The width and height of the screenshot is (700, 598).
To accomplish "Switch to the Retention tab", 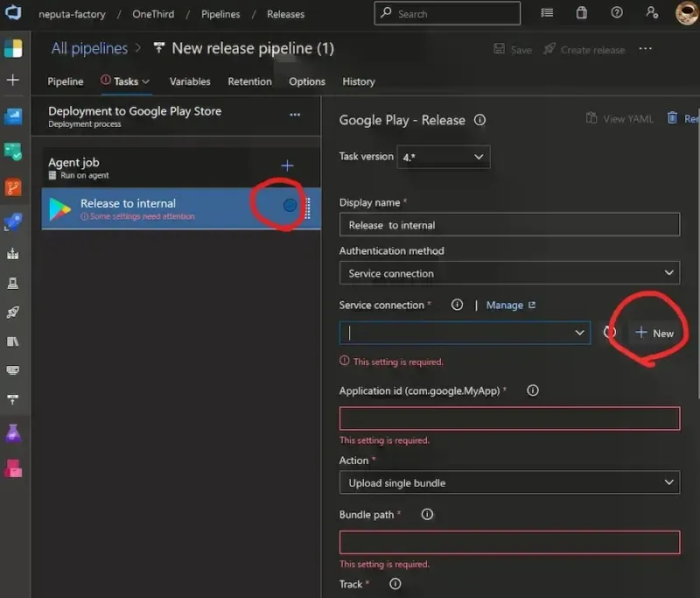I will coord(249,81).
